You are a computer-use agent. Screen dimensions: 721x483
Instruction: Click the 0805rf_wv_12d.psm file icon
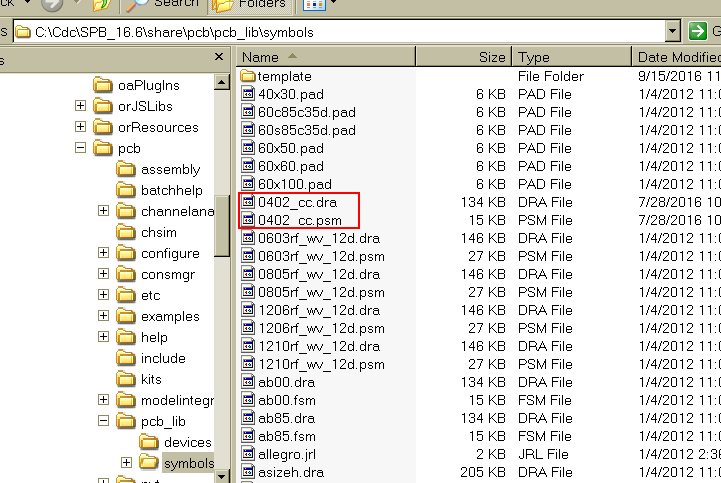click(248, 292)
